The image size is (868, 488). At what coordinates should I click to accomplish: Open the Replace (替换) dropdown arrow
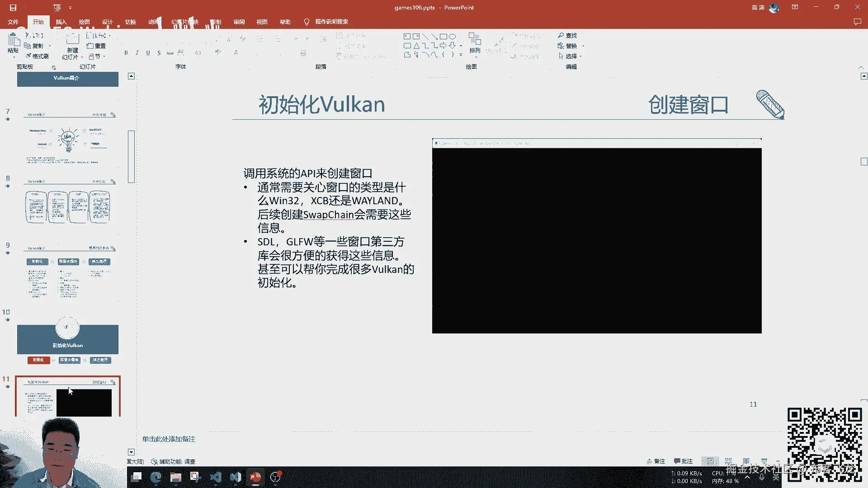tap(583, 46)
